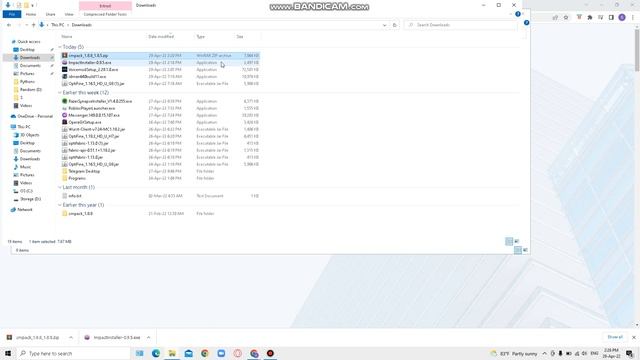Open Bandicam recorder taskbar icon

point(270,353)
